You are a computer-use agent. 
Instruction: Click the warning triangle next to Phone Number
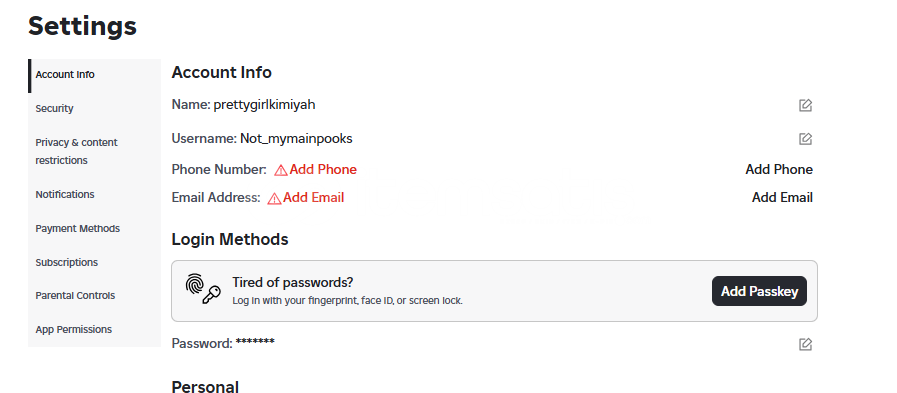pos(280,170)
